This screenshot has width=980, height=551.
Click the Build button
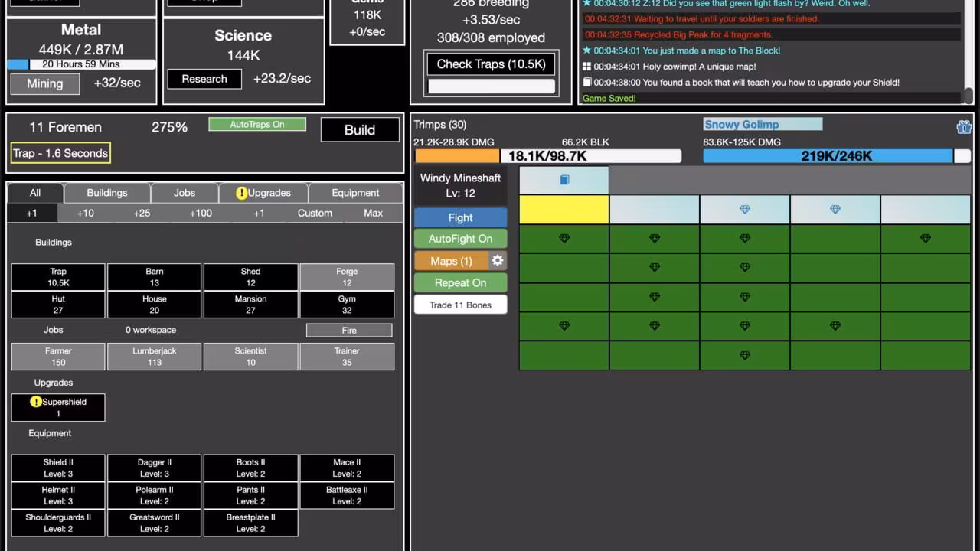360,129
